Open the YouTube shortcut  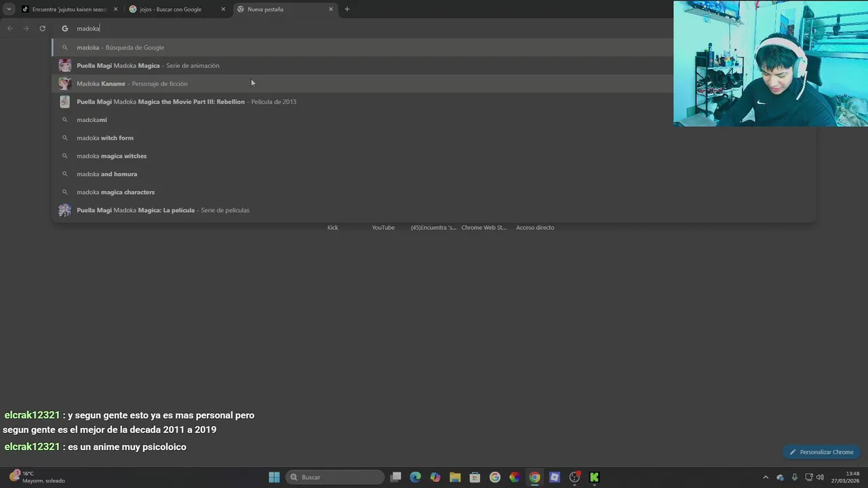(x=383, y=228)
